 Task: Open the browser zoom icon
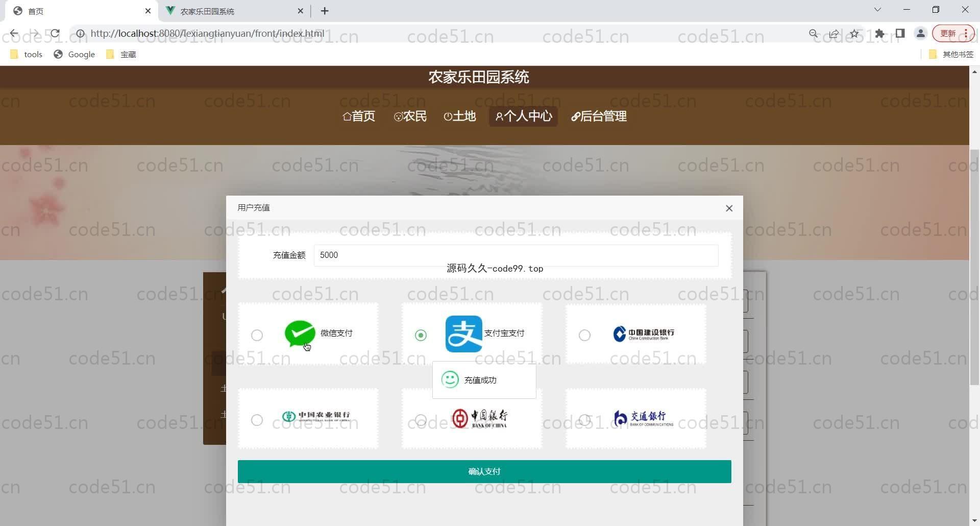(814, 34)
